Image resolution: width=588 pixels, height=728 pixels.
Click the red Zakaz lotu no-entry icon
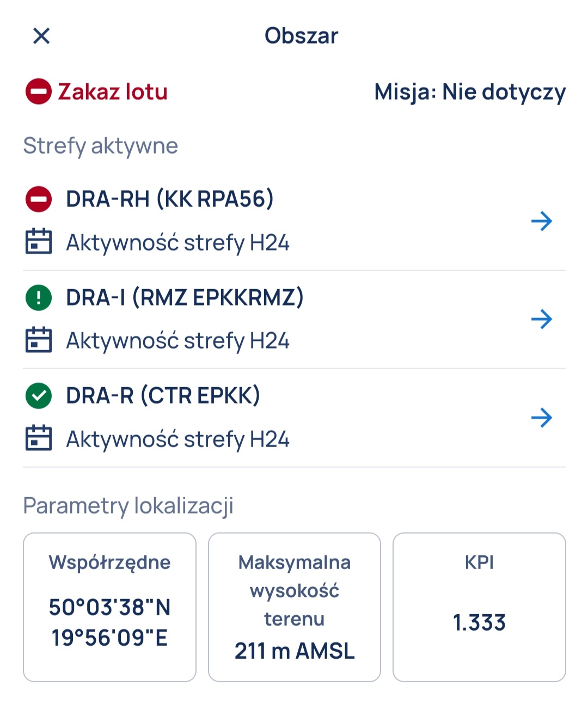[x=39, y=91]
